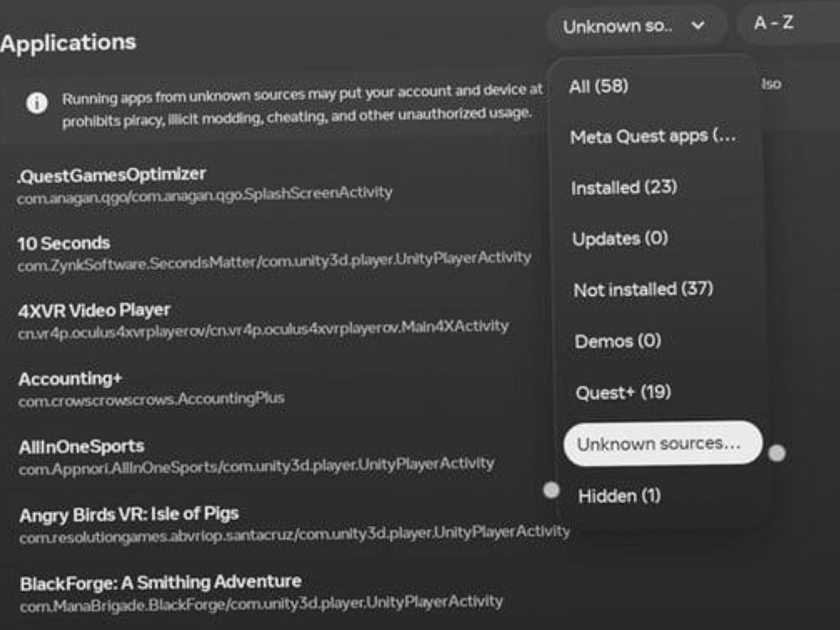Pick Demos (0) filter entry
The height and width of the screenshot is (630, 840).
coord(617,341)
